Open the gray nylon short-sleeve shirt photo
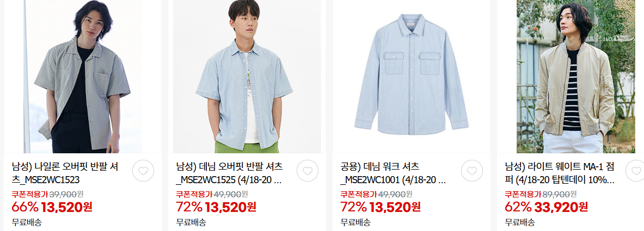This screenshot has width=644, height=231. [83, 76]
